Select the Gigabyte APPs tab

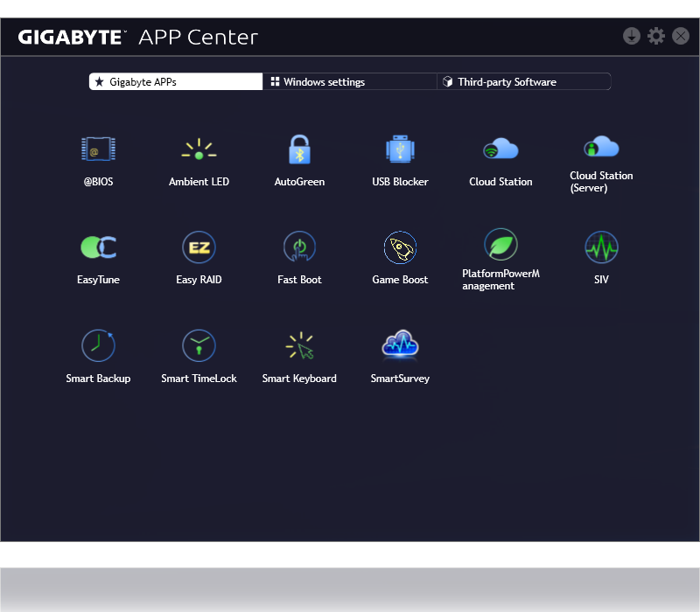coord(176,82)
